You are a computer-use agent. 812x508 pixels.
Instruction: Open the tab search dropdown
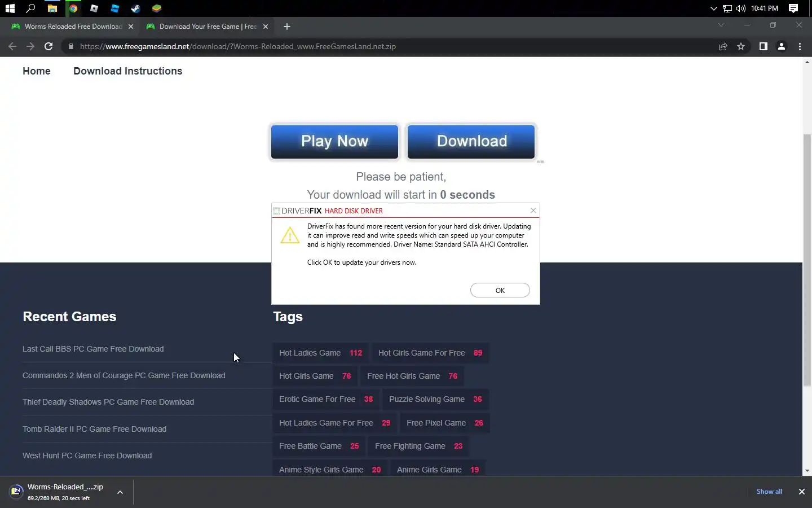[721, 25]
